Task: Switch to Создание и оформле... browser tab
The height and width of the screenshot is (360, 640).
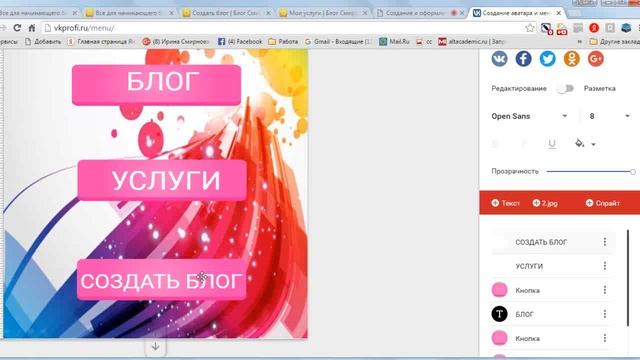Action: pyautogui.click(x=420, y=13)
